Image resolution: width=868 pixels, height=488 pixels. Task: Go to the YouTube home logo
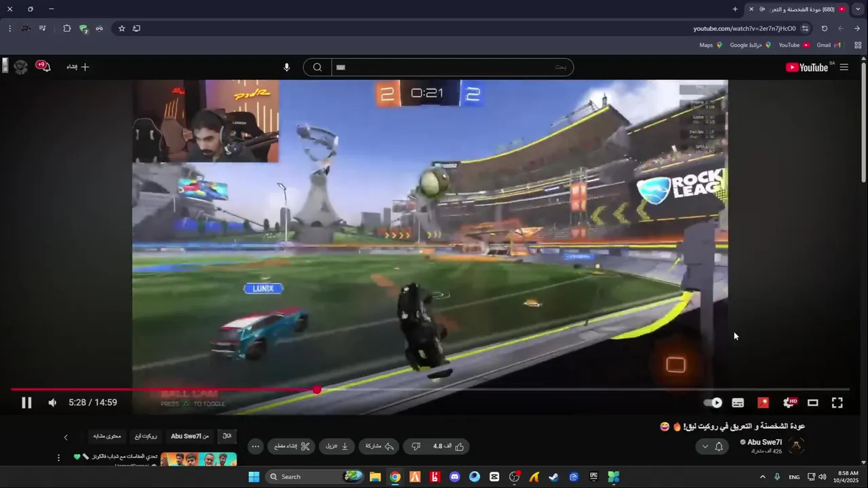(806, 67)
